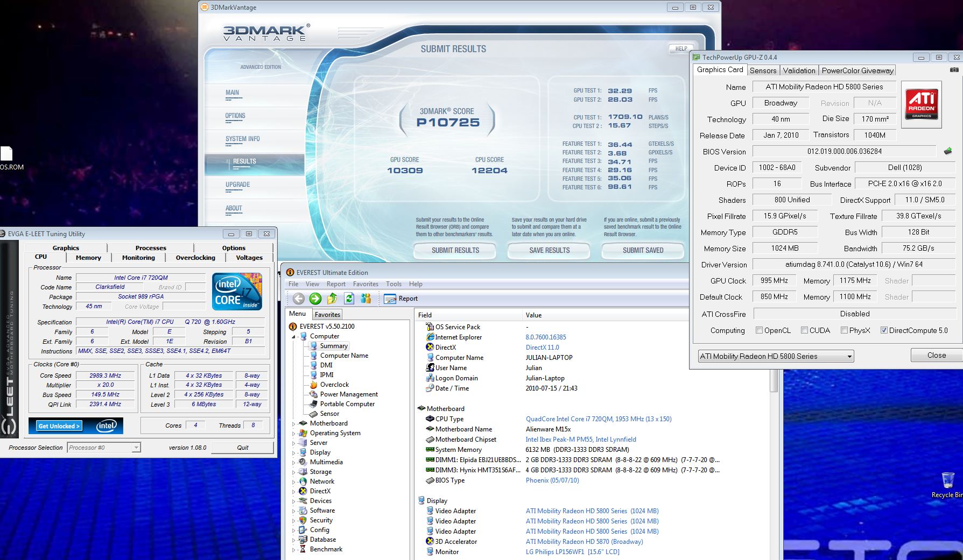This screenshot has width=963, height=560.
Task: Click BIOS Version field in GPU-Z
Action: (844, 152)
